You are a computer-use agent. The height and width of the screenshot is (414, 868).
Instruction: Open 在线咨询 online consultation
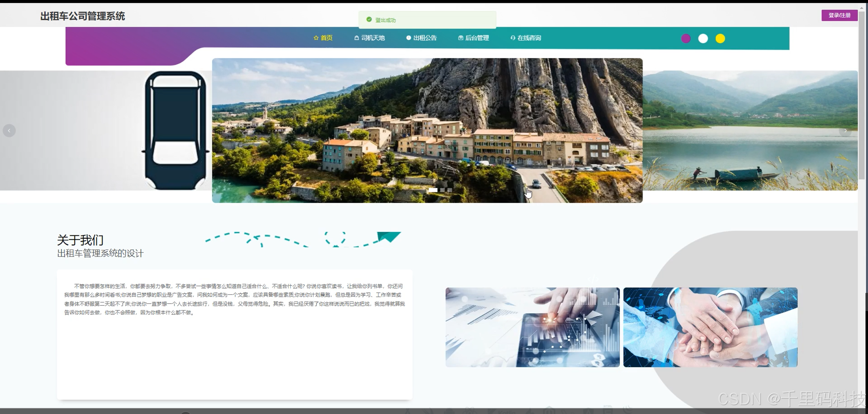[x=529, y=38]
